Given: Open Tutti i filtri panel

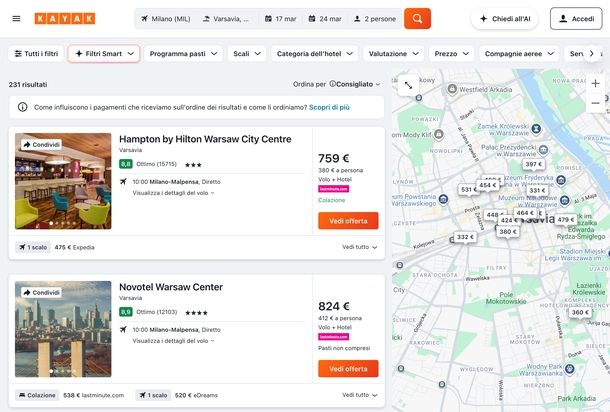Looking at the screenshot, I should (x=35, y=54).
